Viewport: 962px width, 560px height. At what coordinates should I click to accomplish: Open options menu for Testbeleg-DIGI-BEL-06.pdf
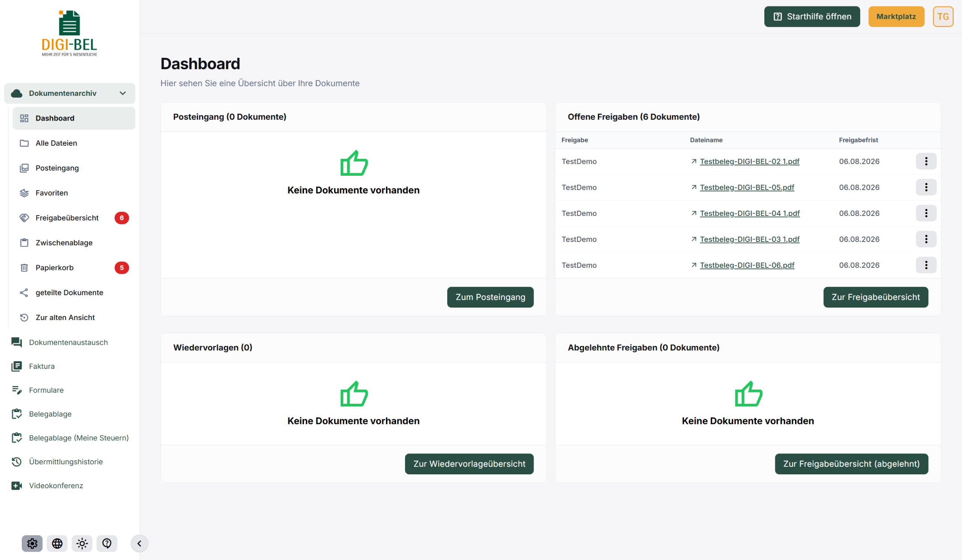(x=926, y=265)
